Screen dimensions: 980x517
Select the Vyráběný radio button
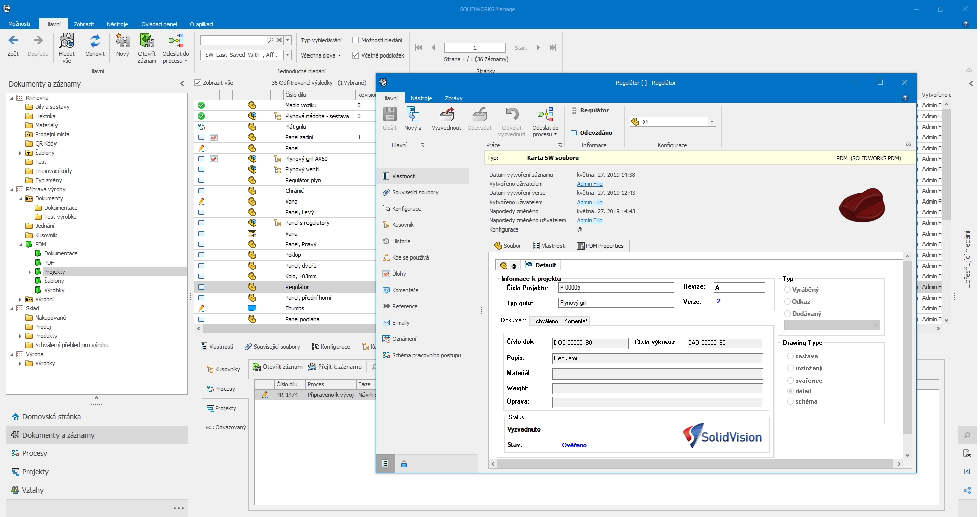(788, 290)
